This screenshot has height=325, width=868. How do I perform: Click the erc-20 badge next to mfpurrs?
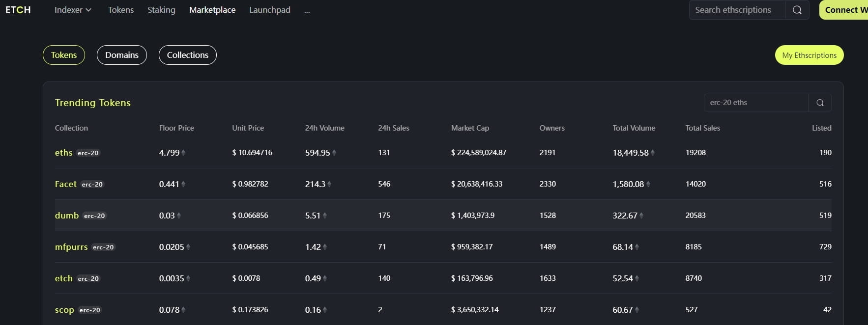[x=103, y=247]
